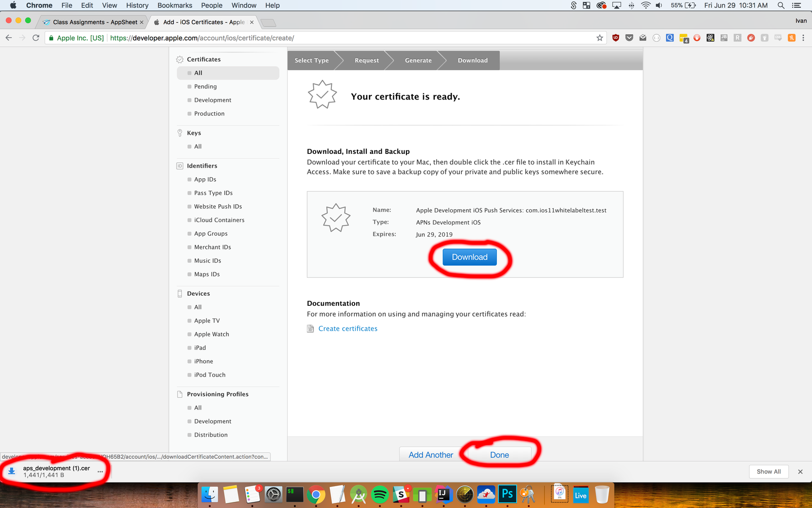Open All under Keys
Image resolution: width=812 pixels, height=508 pixels.
(198, 146)
